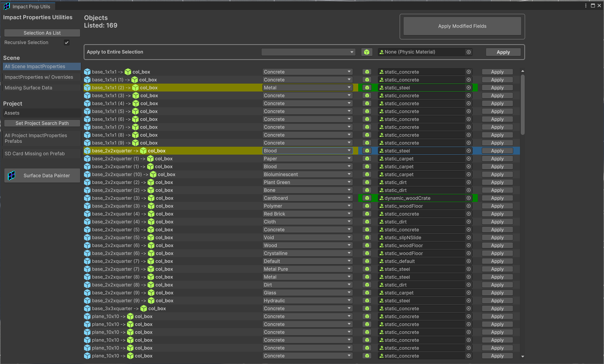Image resolution: width=604 pixels, height=364 pixels.
Task: Click the Surface Data Painter icon
Action: [x=12, y=175]
